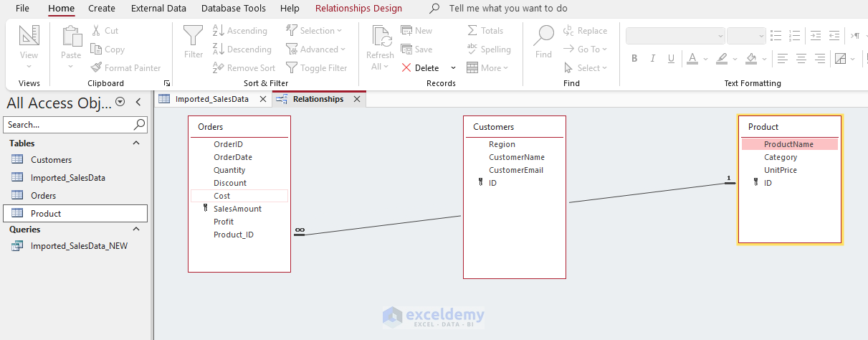Sort Descending from the ribbon
The width and height of the screenshot is (868, 340).
(x=242, y=49)
